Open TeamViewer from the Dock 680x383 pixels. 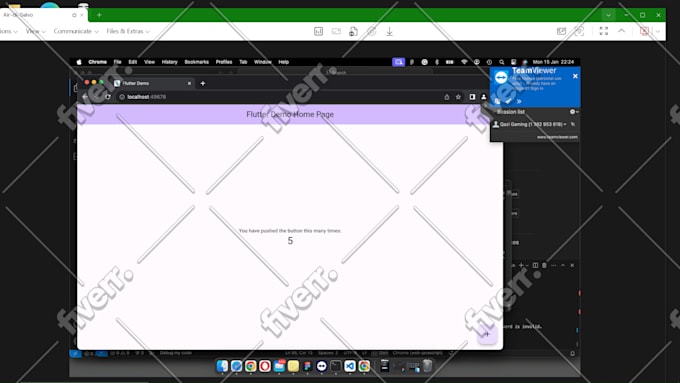tap(321, 366)
